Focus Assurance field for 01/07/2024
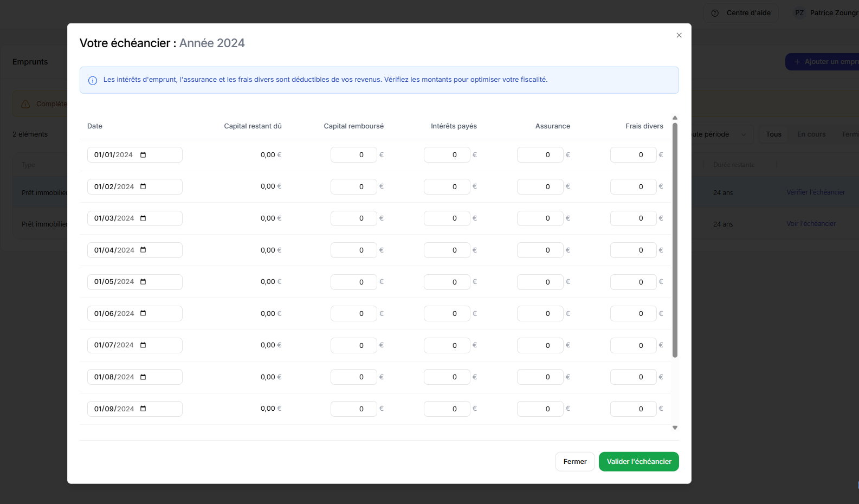Viewport: 859px width, 504px height. click(540, 345)
